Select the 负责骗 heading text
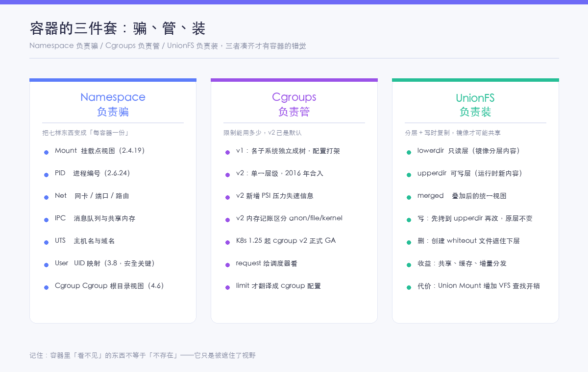Viewport: 588px width, 372px height. coord(113,112)
